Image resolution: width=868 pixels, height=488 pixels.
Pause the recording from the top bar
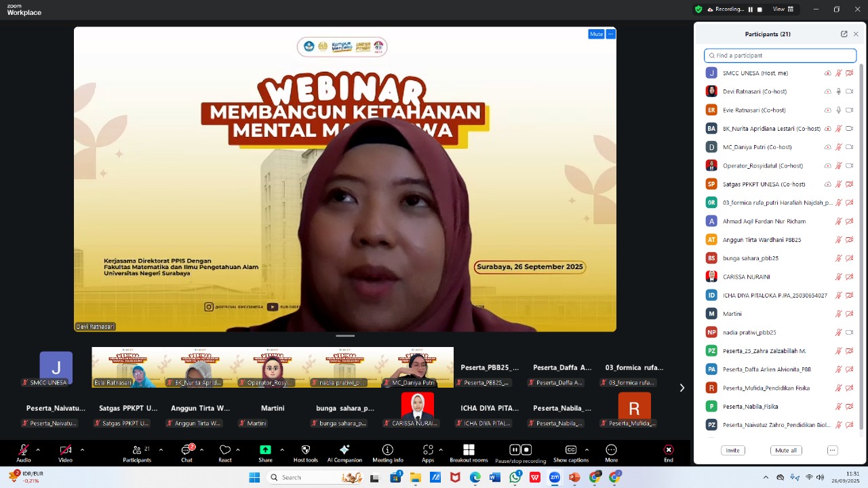tap(751, 9)
